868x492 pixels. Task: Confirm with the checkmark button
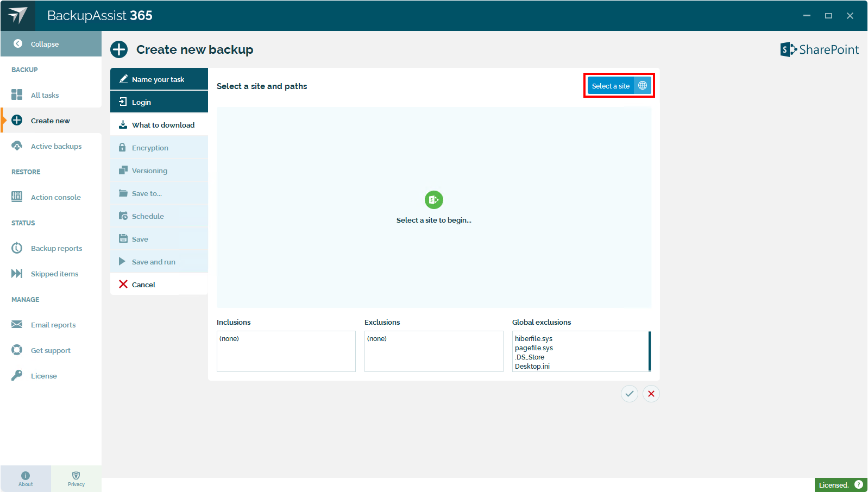coord(630,394)
